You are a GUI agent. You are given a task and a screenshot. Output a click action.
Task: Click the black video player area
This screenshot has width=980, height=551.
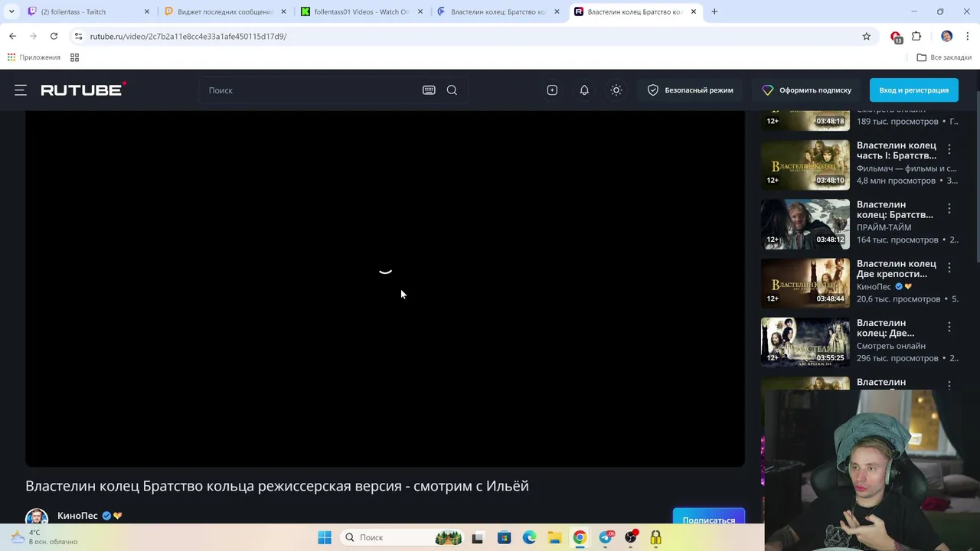point(385,289)
